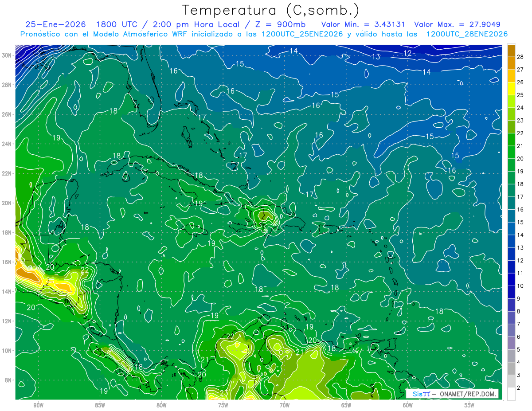This screenshot has height=411, width=532.
Task: Click the "18N" latitude axis label
Action: pos(7,232)
